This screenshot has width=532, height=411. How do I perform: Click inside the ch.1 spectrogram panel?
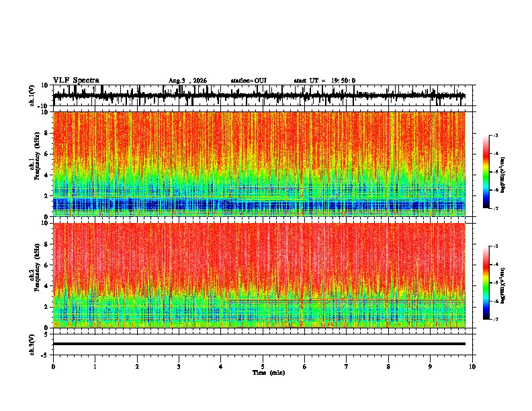click(x=259, y=164)
